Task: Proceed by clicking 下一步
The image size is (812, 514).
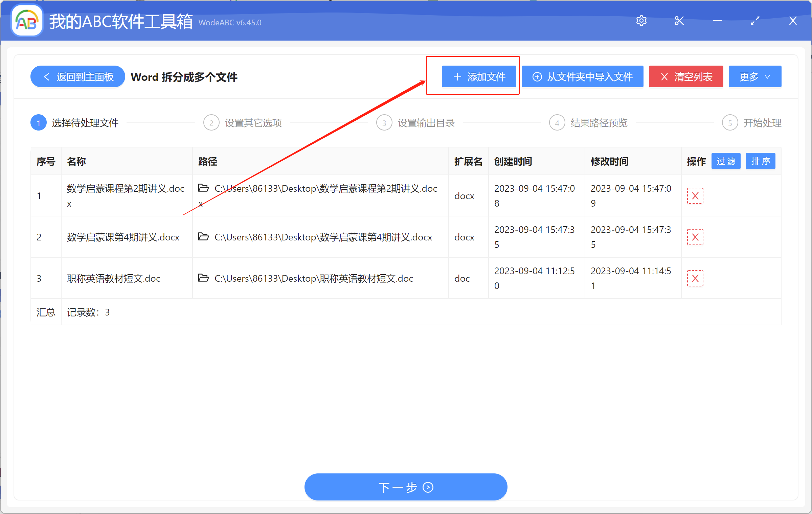Action: point(405,487)
